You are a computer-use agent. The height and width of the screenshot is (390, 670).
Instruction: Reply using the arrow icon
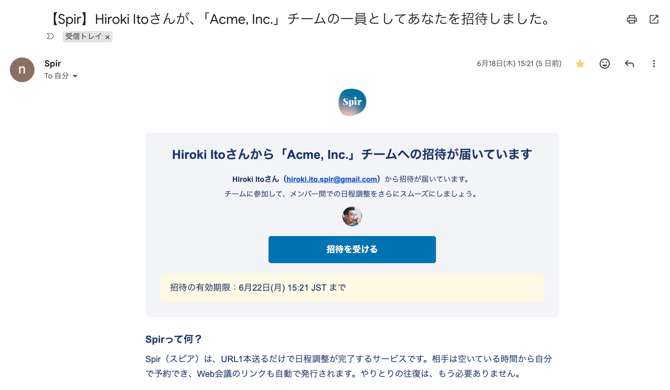(x=629, y=64)
